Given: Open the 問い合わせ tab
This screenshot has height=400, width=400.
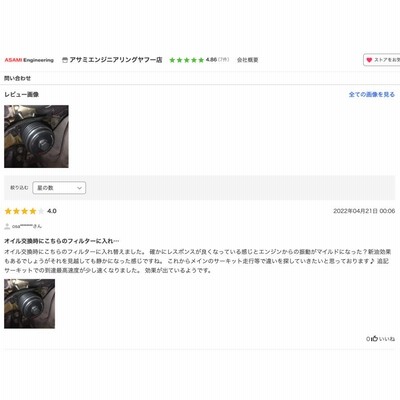Looking at the screenshot, I should (17, 78).
